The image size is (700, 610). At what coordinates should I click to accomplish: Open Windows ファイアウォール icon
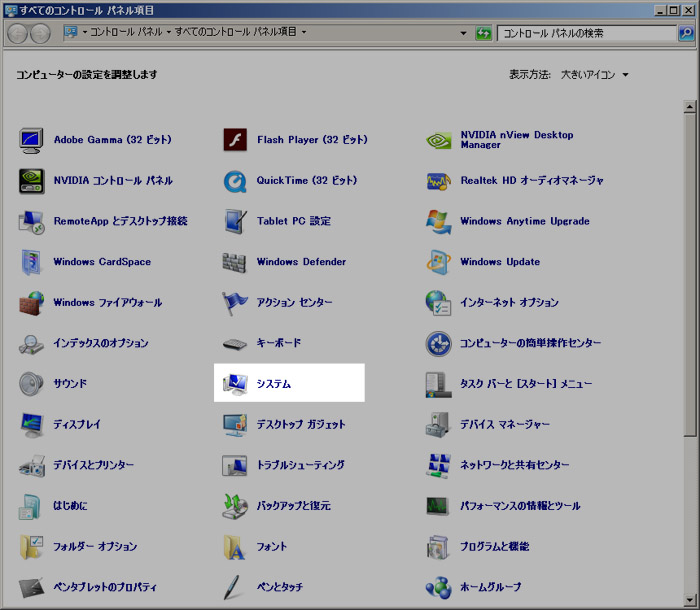click(x=31, y=303)
